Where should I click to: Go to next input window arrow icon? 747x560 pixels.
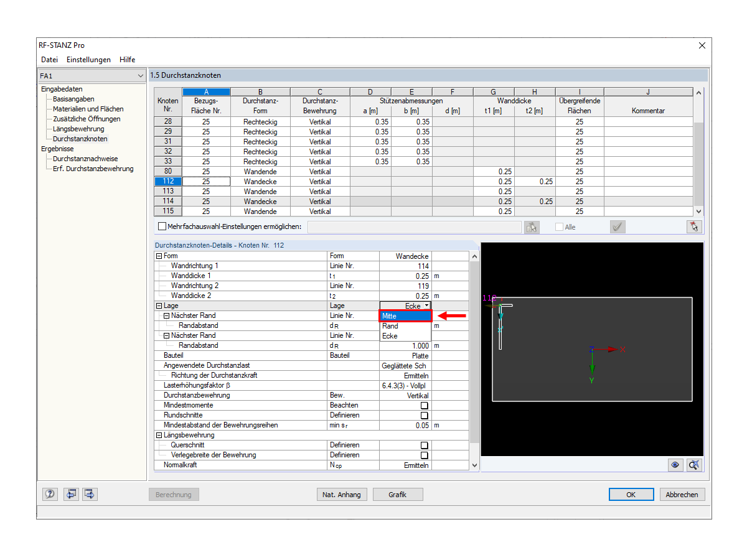(x=90, y=494)
